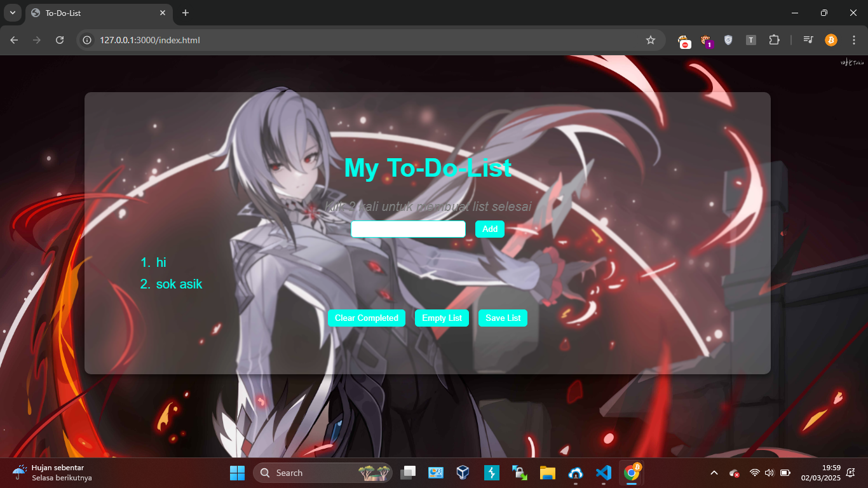Viewport: 868px width, 488px height.
Task: Select the "hi" list item
Action: 161,262
